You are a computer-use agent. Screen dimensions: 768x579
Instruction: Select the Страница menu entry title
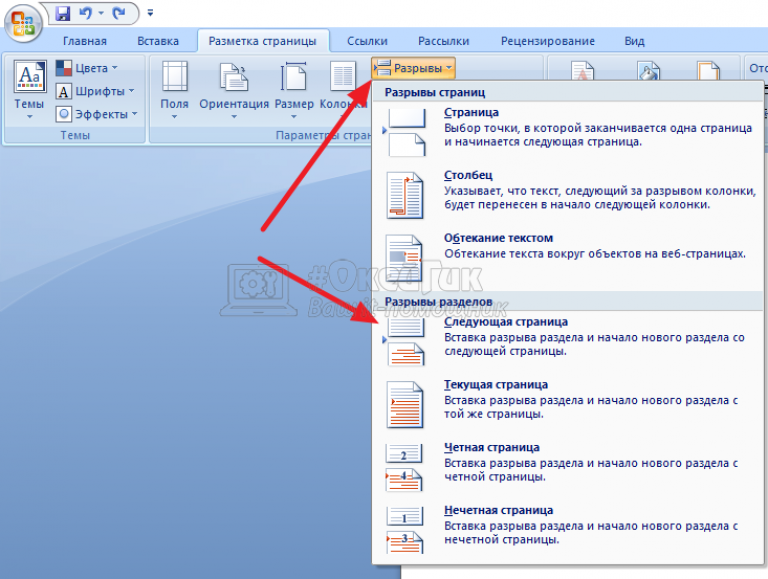pos(471,112)
